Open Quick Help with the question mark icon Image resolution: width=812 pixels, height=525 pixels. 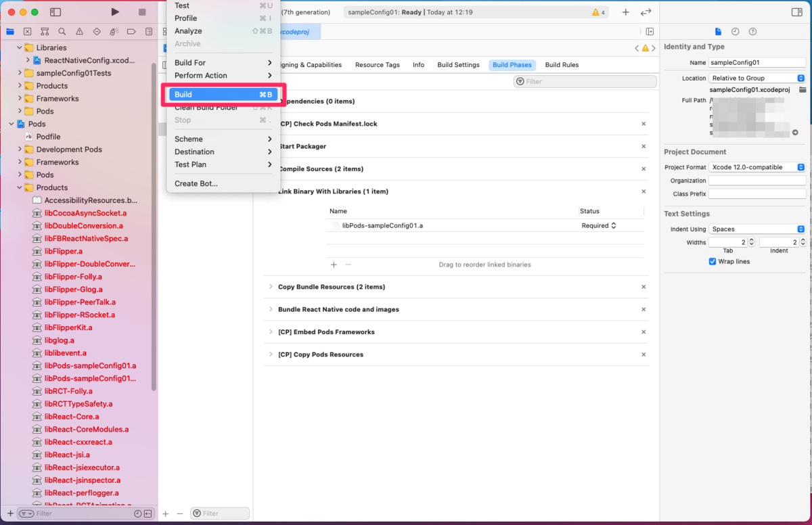(751, 31)
